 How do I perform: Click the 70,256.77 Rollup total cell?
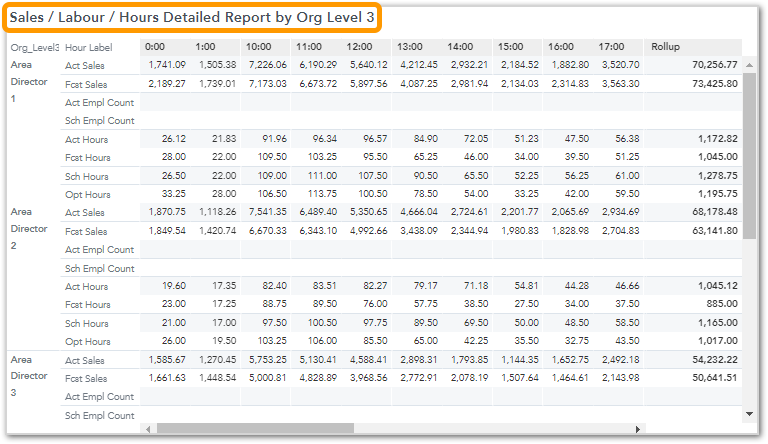(713, 65)
